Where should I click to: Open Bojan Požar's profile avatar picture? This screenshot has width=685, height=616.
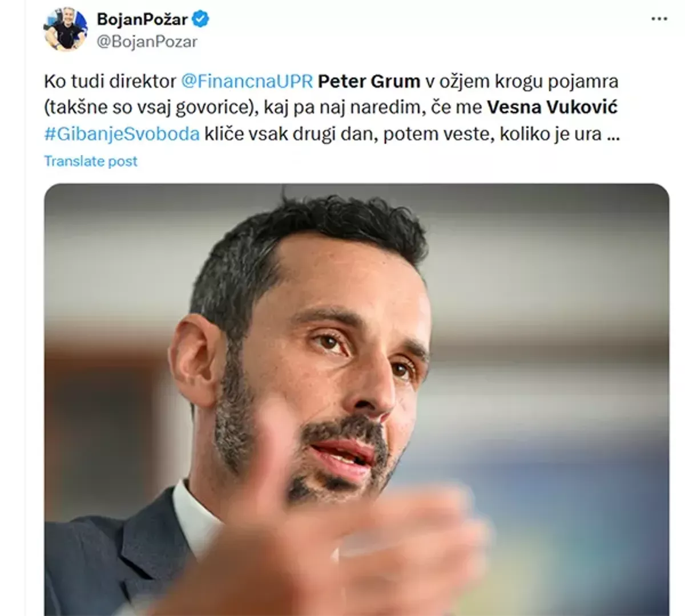tap(65, 29)
